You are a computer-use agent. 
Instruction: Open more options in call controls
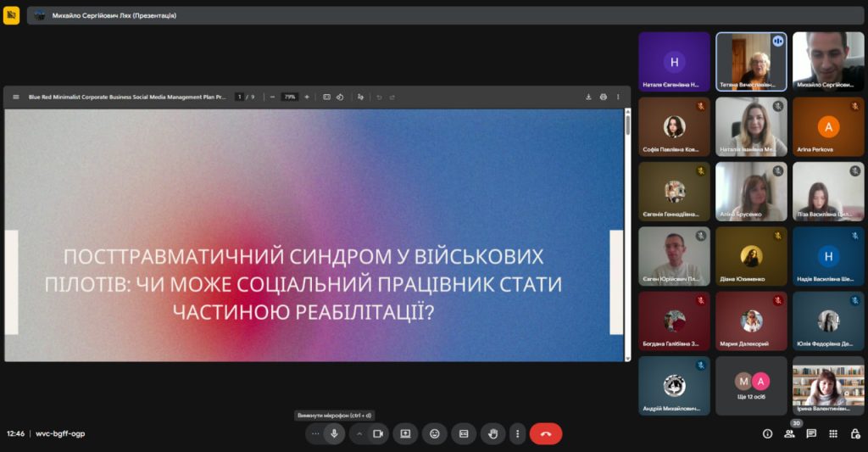click(x=517, y=433)
